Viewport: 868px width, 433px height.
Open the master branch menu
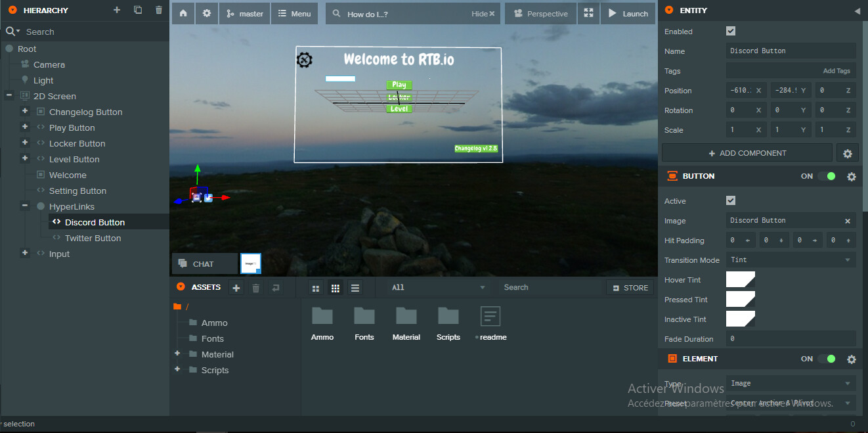click(244, 14)
